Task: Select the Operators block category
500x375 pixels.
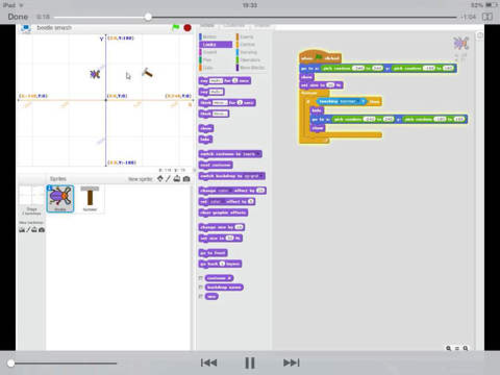Action: (251, 60)
